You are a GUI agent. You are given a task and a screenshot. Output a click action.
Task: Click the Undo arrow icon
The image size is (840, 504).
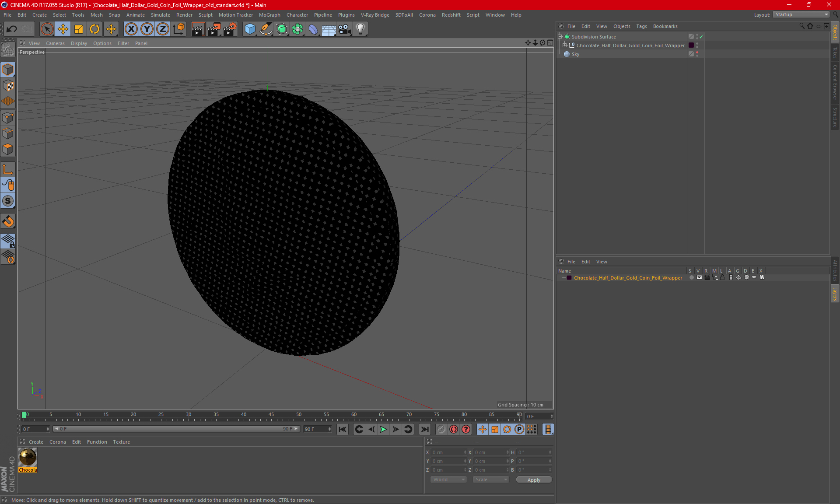tap(12, 29)
